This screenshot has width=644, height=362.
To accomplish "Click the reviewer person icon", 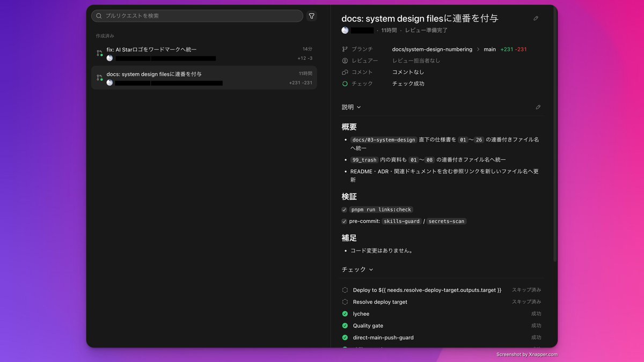I will (x=345, y=61).
